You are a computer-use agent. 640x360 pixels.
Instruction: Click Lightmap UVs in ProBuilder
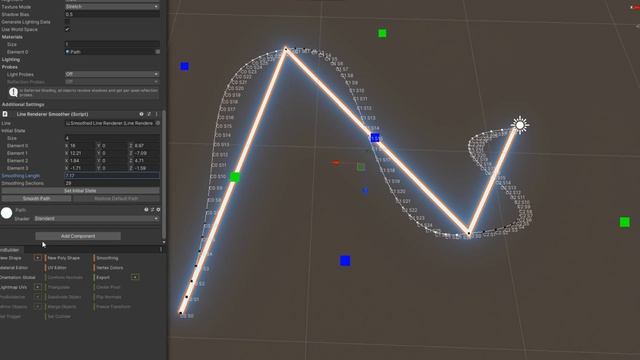pyautogui.click(x=13, y=287)
